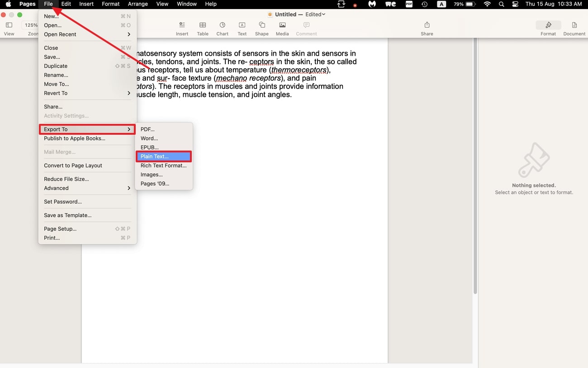Image resolution: width=588 pixels, height=368 pixels.
Task: Click the sync arrows menu bar icon
Action: pyautogui.click(x=341, y=4)
